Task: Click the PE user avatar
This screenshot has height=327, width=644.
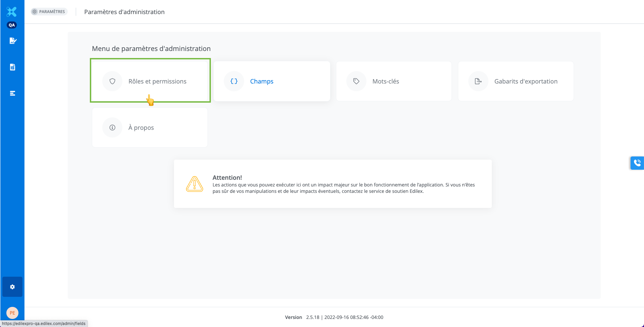Action: pos(12,313)
